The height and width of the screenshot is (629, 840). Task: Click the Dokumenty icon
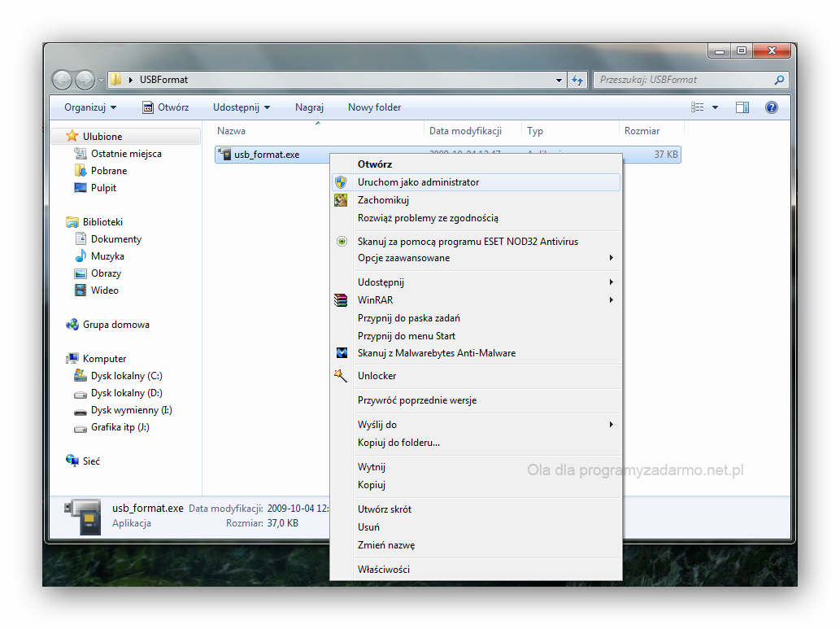point(81,238)
